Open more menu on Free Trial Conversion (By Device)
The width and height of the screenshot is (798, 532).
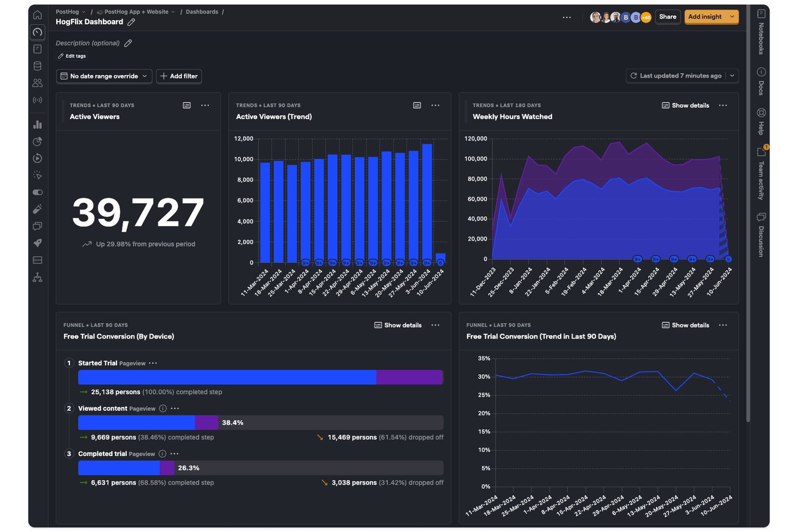[x=435, y=326]
